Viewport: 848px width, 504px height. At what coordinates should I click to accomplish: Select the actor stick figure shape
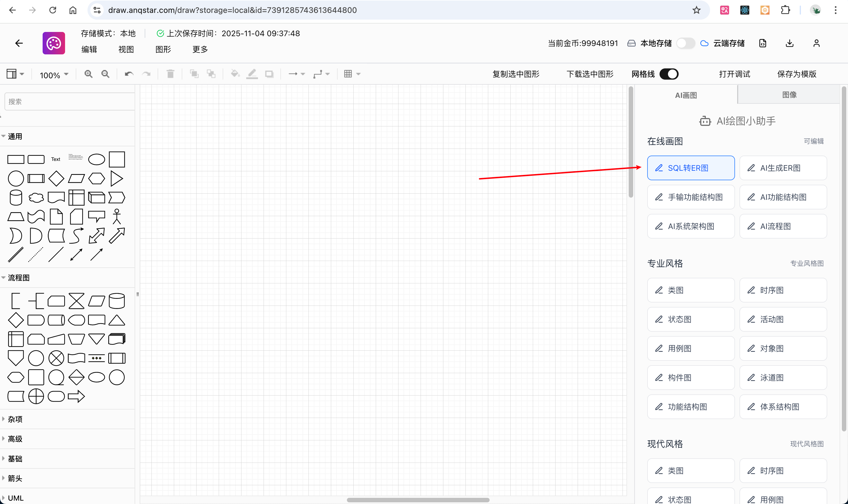(117, 216)
